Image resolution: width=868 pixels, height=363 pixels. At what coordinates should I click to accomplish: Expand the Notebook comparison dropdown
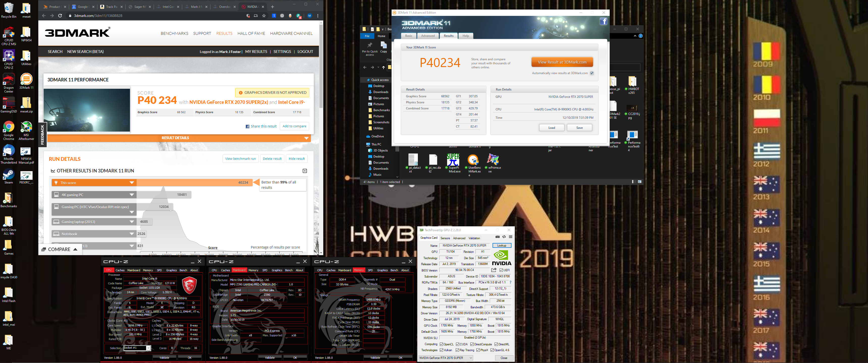[x=132, y=234]
